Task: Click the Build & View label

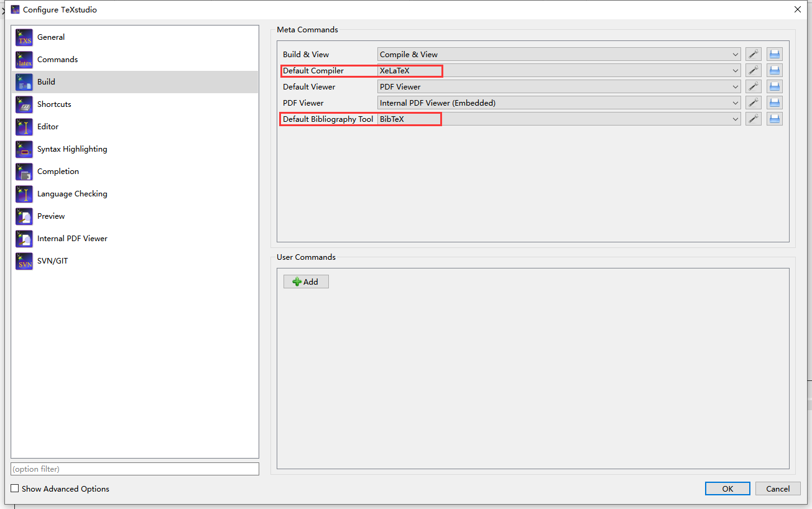Action: tap(306, 55)
